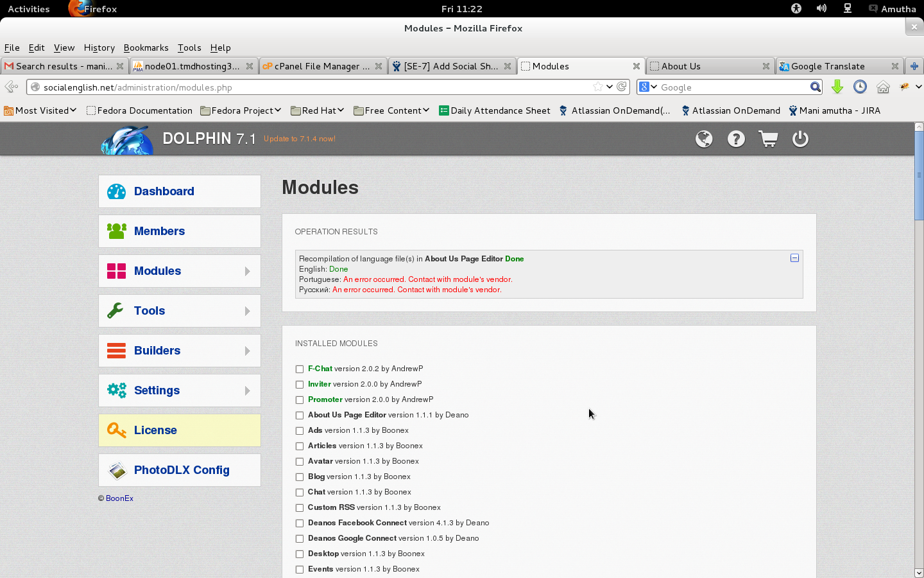This screenshot has height=578, width=924.
Task: Click the Dashboard gauge icon
Action: pos(117,191)
